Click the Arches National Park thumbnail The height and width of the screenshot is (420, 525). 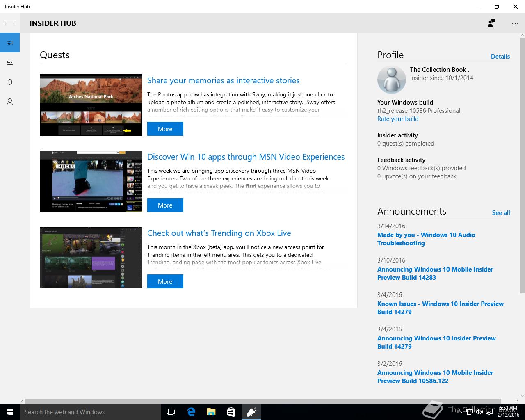click(91, 105)
